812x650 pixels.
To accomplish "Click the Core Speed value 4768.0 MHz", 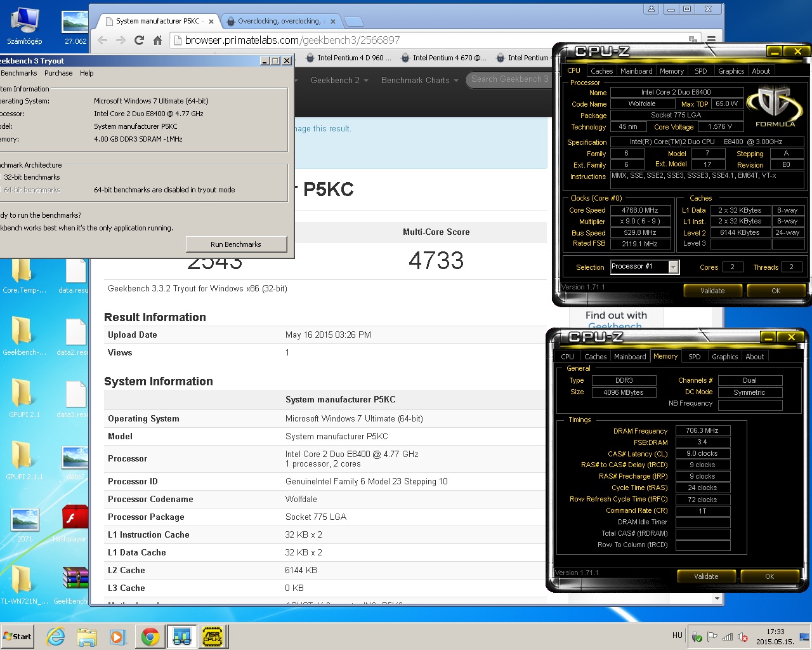I will 640,210.
